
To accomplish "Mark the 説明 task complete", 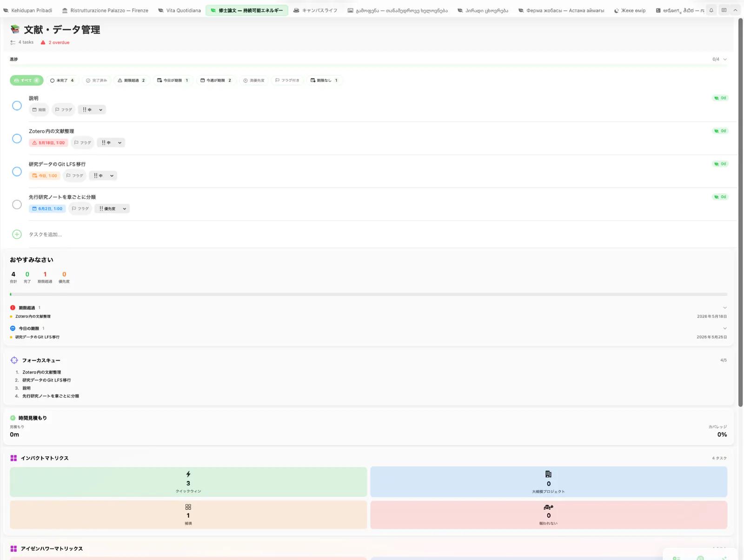I will point(17,105).
